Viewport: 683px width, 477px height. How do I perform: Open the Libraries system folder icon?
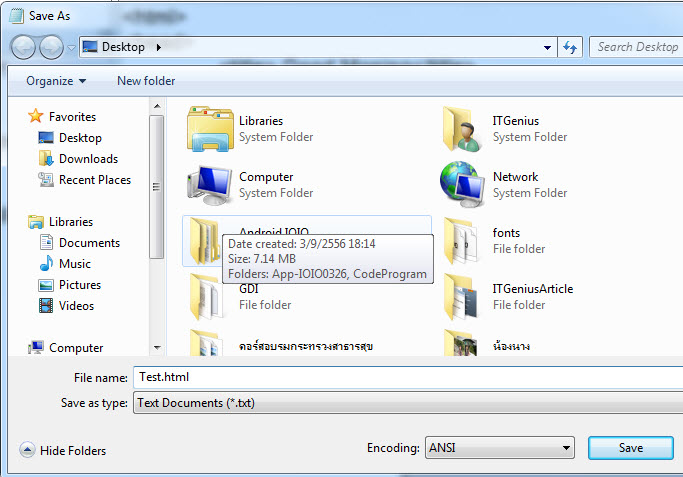[210, 128]
